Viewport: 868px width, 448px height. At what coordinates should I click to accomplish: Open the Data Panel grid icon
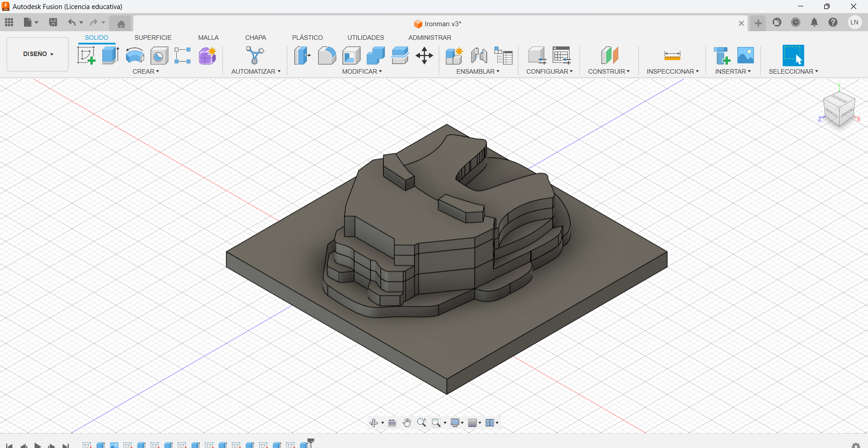tap(9, 22)
